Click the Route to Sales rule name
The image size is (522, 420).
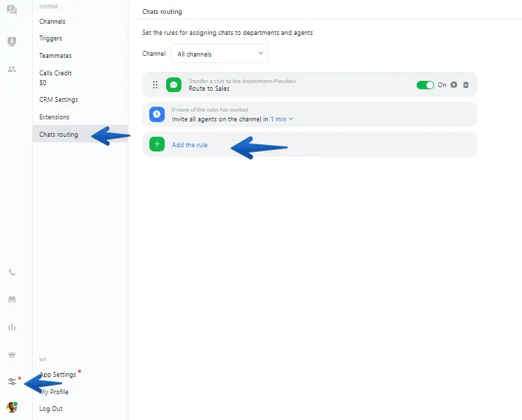(209, 89)
